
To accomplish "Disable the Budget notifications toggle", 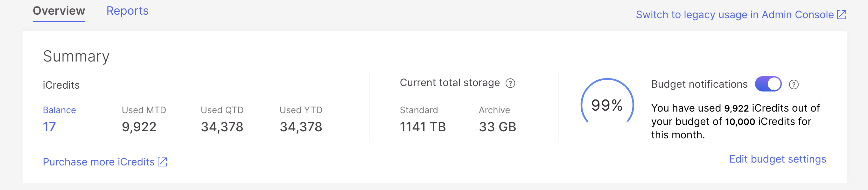I will [768, 84].
